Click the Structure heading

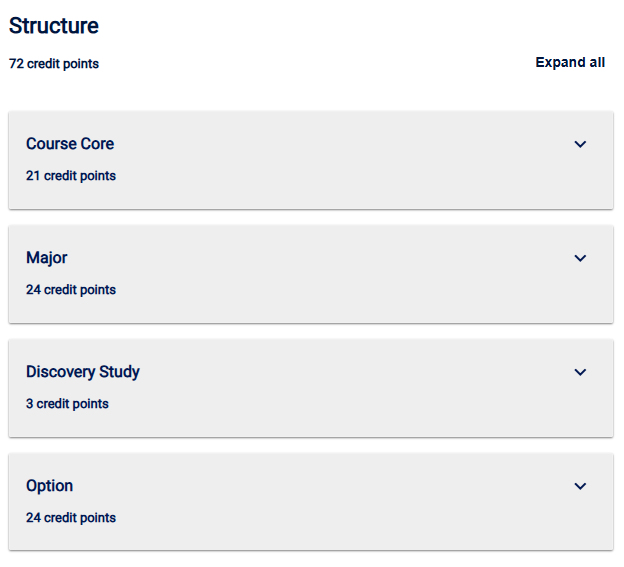click(54, 26)
